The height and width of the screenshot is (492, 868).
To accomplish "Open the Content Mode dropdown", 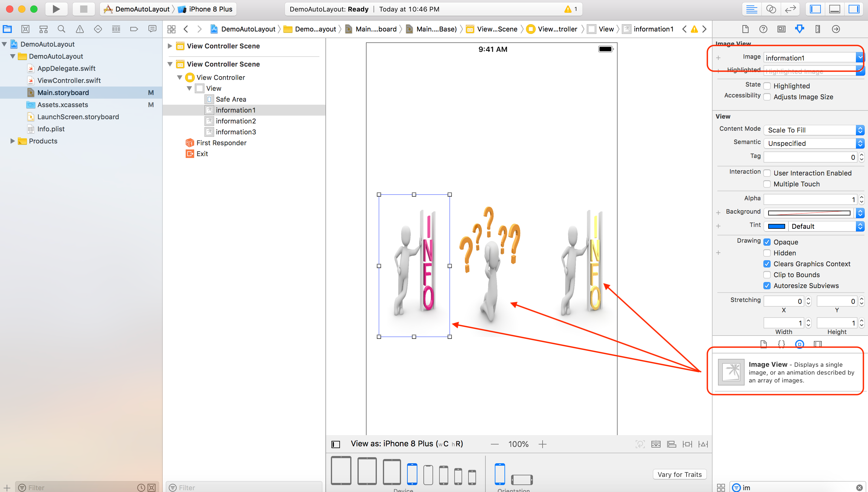I will (814, 130).
